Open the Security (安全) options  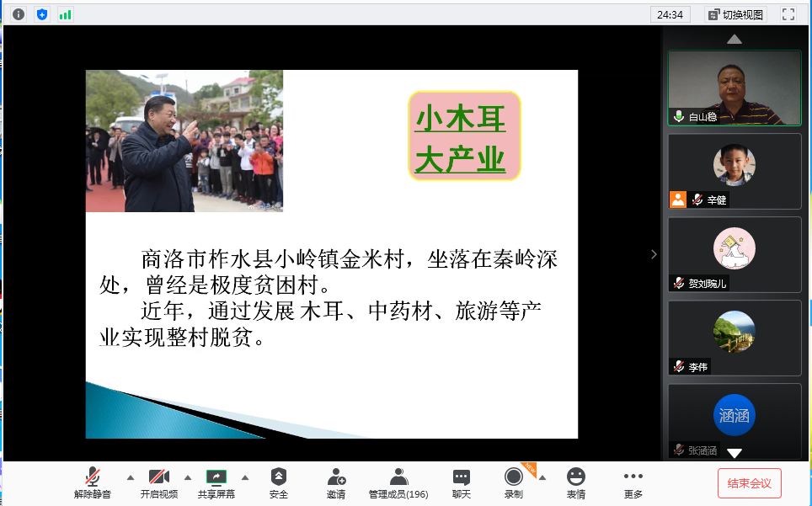click(x=279, y=483)
